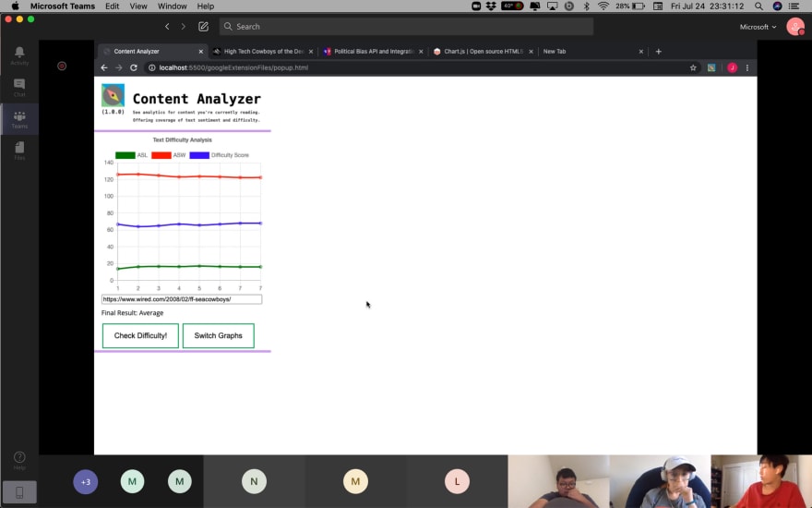
Task: Switch to the Chart.js browser tab
Action: (x=483, y=52)
